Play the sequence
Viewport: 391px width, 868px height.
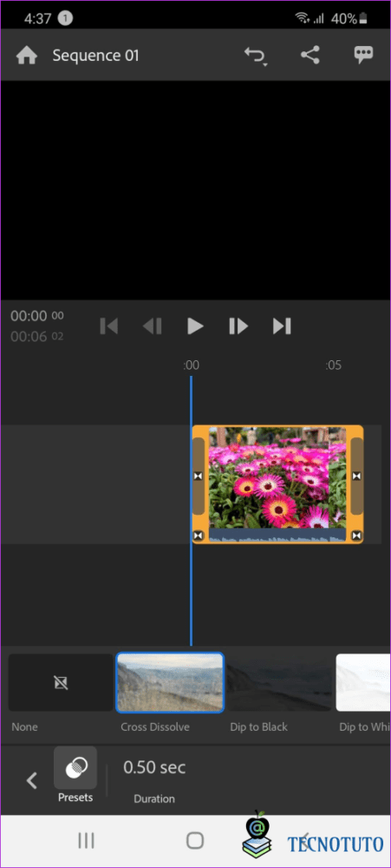point(195,326)
